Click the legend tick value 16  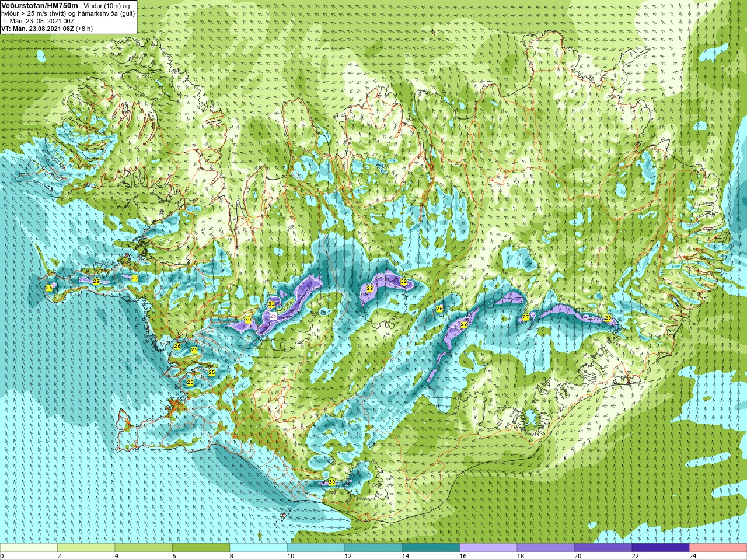(463, 556)
